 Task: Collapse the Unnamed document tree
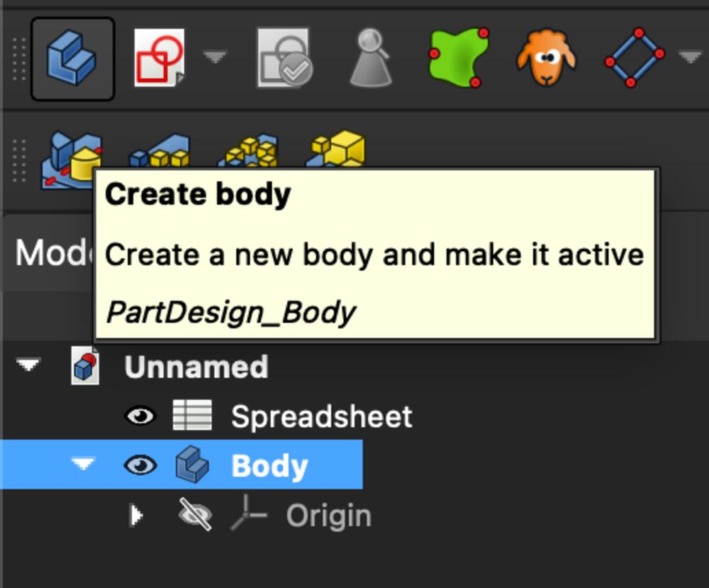(x=28, y=364)
